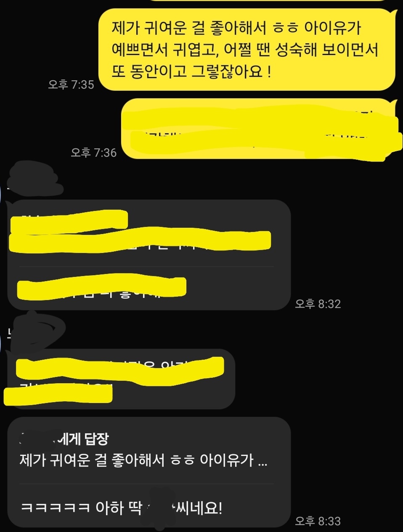Viewport: 403px width, 532px height.
Task: Tap the 오후 7:35 timestamp
Action: pyautogui.click(x=71, y=84)
